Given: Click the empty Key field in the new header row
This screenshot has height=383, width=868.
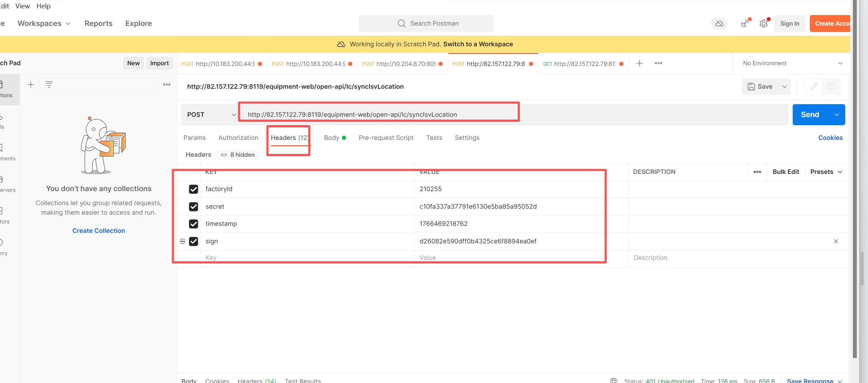Looking at the screenshot, I should pos(308,258).
